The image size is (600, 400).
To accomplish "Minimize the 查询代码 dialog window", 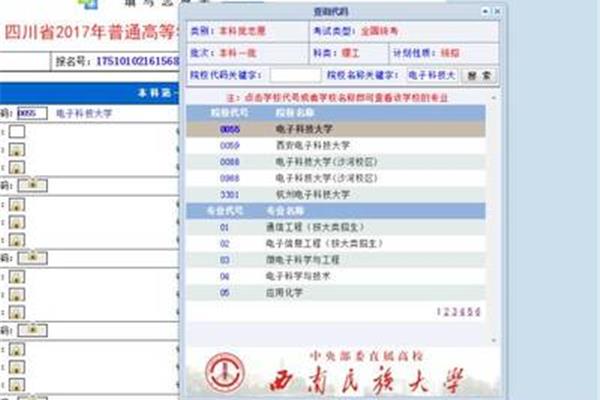I will point(485,11).
